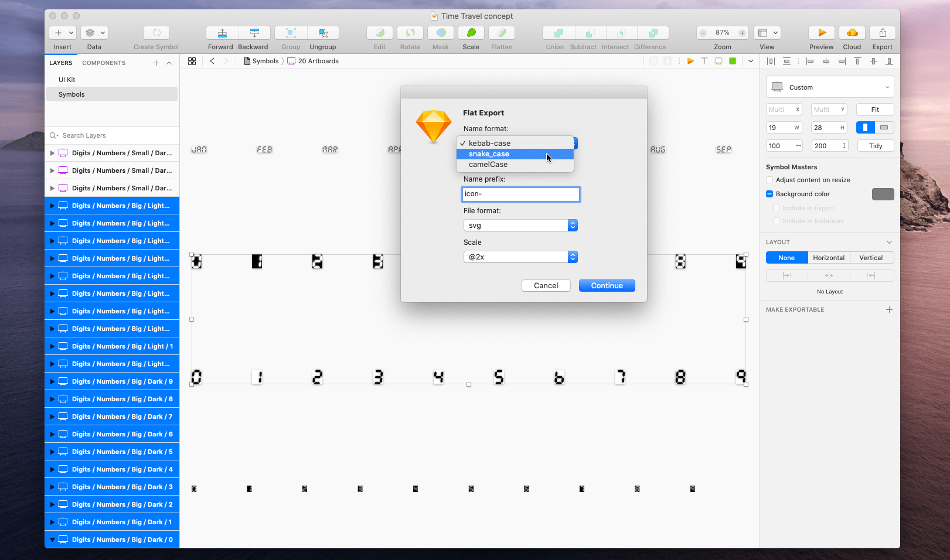Open Sketch Cloud from the toolbar
Image resolution: width=950 pixels, height=560 pixels.
coord(852,33)
